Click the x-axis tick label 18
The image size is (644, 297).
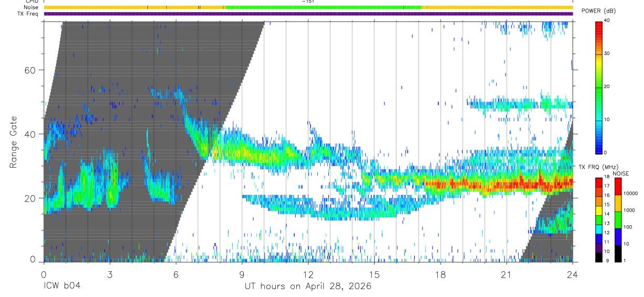point(440,274)
